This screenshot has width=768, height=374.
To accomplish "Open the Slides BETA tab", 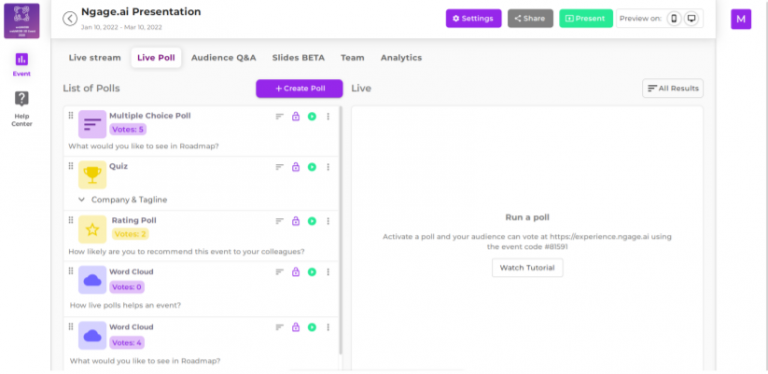I will (x=298, y=58).
